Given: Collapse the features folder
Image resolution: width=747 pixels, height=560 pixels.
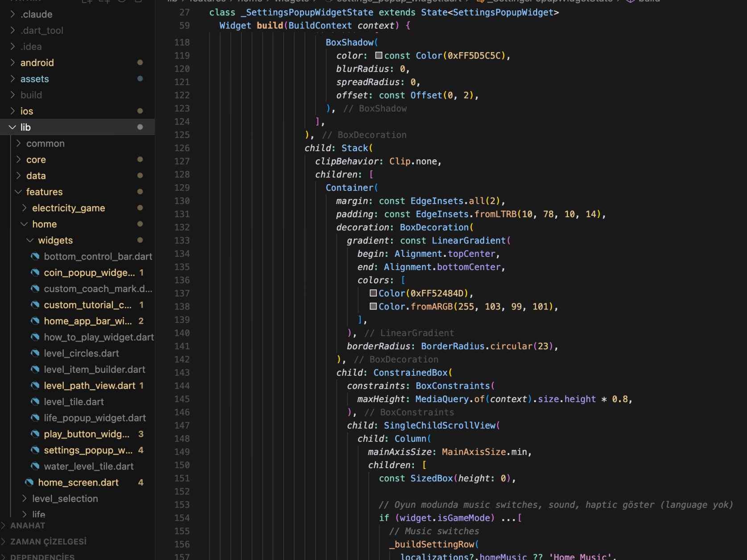Looking at the screenshot, I should point(18,192).
